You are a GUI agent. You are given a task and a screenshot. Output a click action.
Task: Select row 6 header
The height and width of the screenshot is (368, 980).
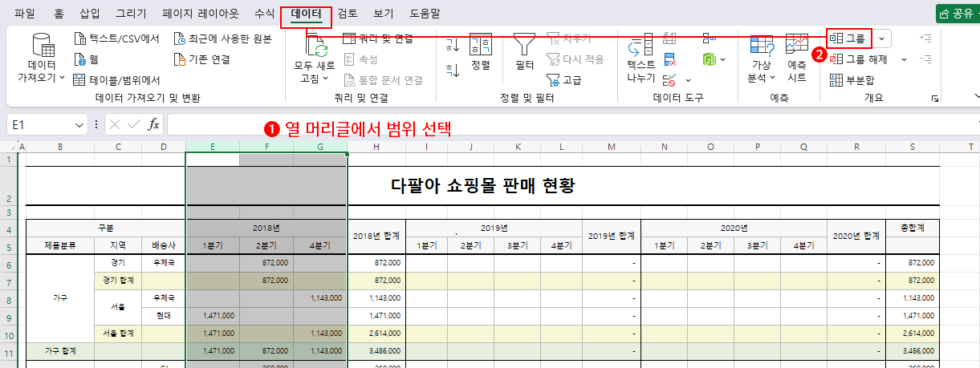(x=9, y=264)
